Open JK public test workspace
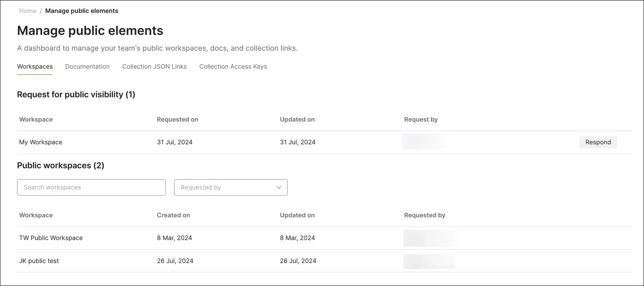This screenshot has width=644, height=286. (x=39, y=261)
